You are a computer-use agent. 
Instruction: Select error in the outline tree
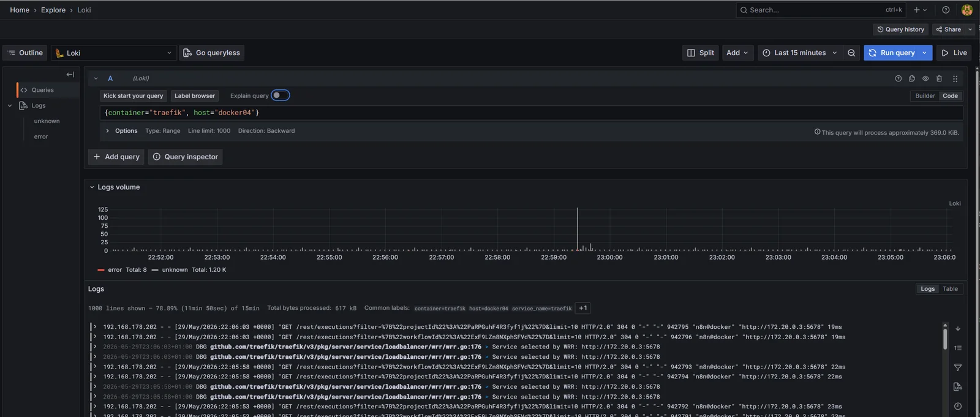point(41,137)
